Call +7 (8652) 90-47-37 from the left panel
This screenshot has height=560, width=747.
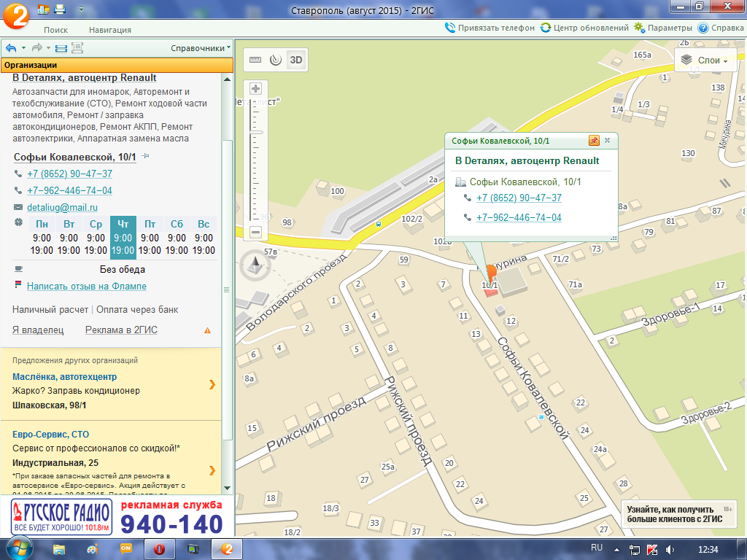(x=69, y=174)
